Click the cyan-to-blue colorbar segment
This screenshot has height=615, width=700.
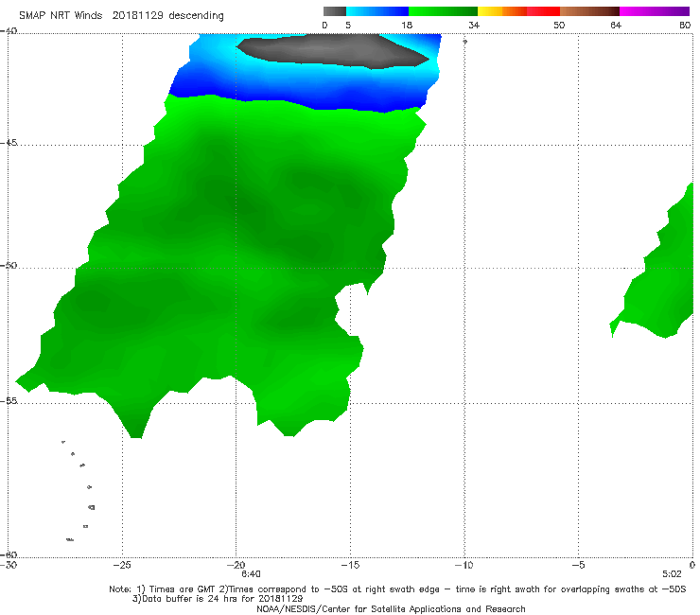[x=377, y=11]
